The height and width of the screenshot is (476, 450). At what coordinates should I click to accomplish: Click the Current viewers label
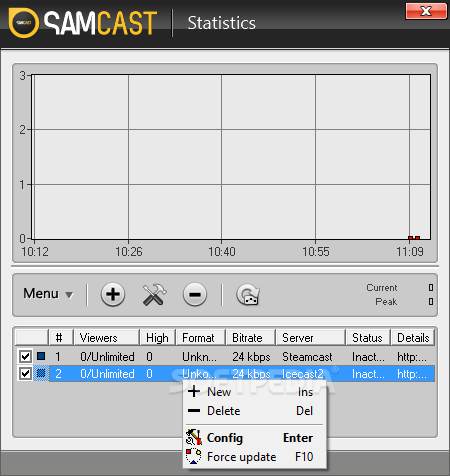click(x=382, y=288)
